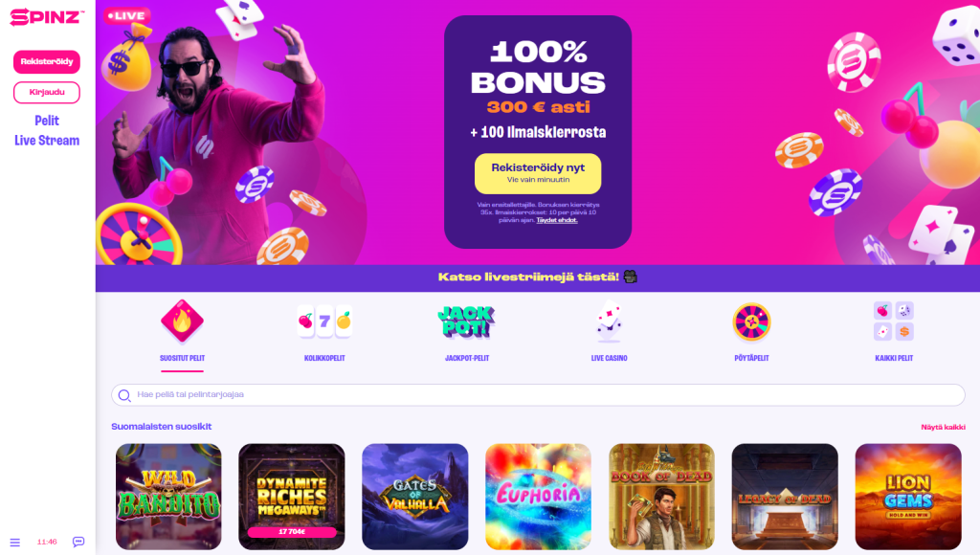Select the Kolikkopelit slot icon
Image resolution: width=980 pixels, height=555 pixels.
(324, 322)
